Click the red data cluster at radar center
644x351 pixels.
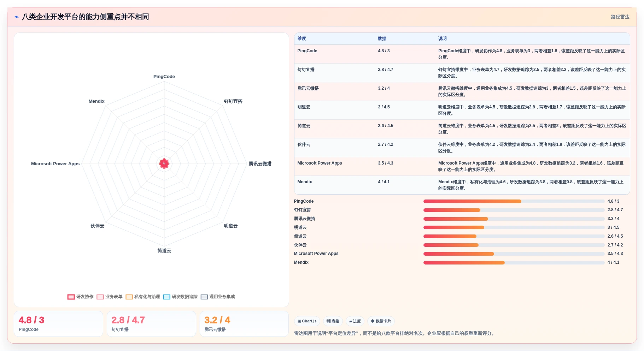pyautogui.click(x=164, y=163)
